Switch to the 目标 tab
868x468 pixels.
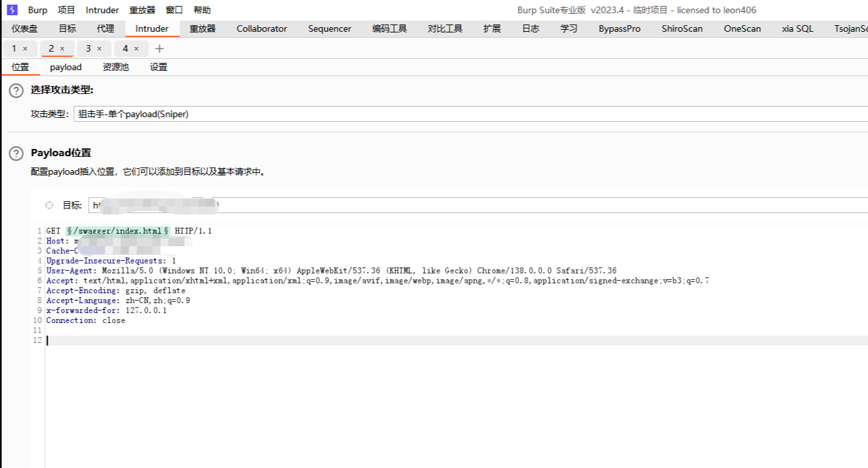[x=67, y=28]
